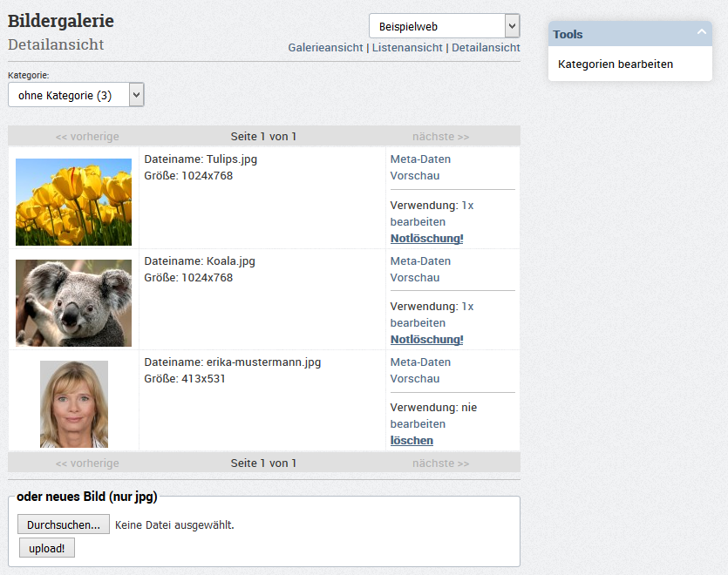Open Vorschau for erika-mustermann.jpg

pyautogui.click(x=415, y=379)
